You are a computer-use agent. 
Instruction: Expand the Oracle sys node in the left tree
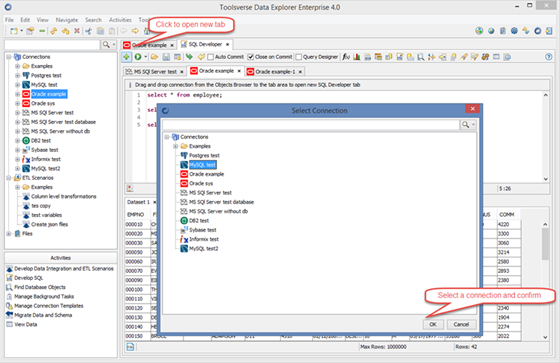coord(18,103)
